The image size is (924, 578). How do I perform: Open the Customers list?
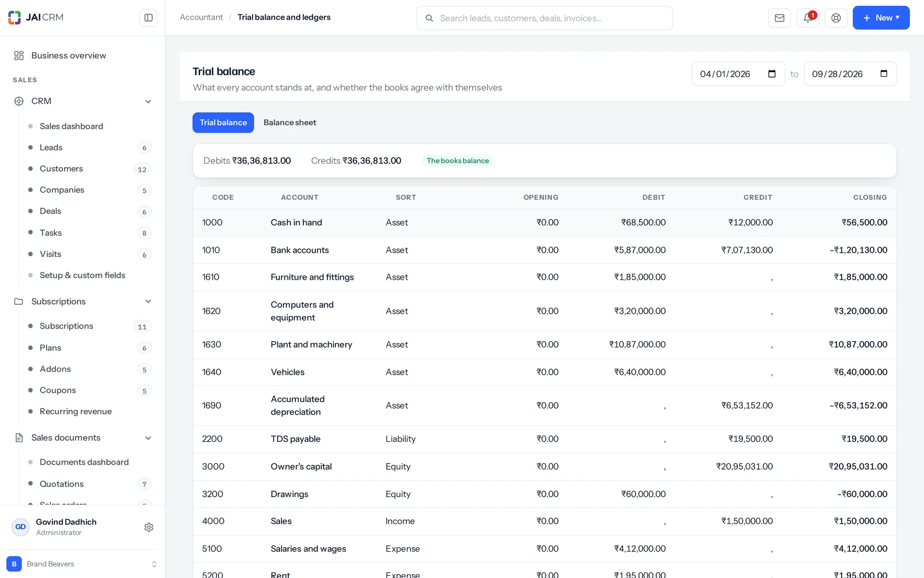pyautogui.click(x=61, y=169)
